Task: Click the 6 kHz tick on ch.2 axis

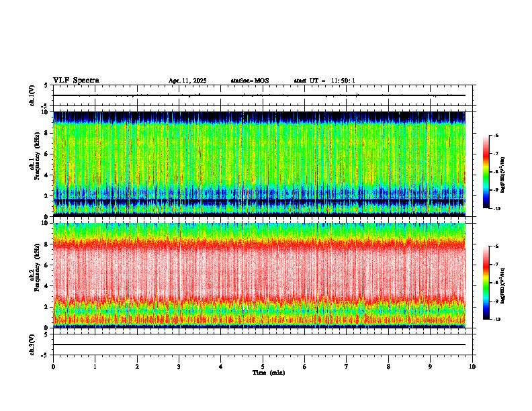Action: [x=46, y=265]
